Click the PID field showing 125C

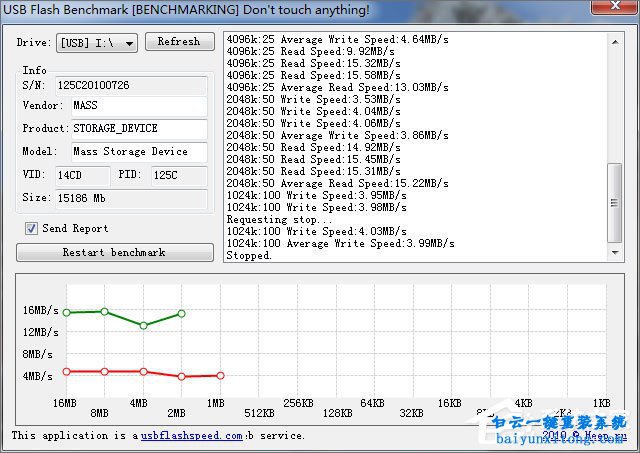tap(176, 175)
